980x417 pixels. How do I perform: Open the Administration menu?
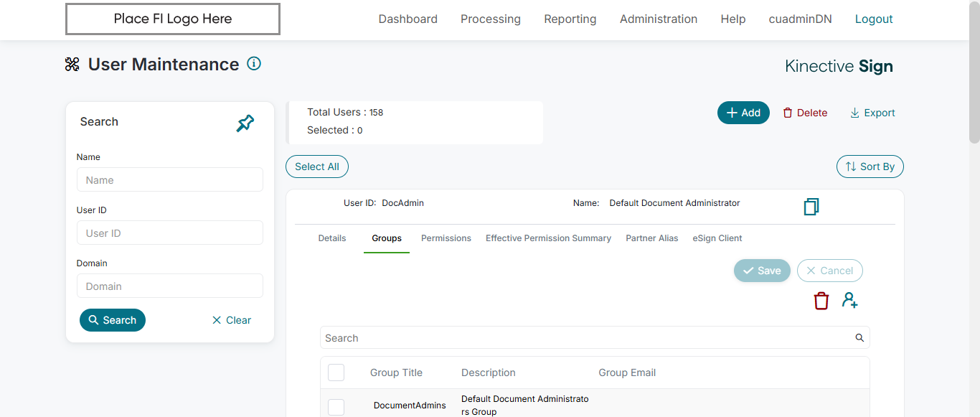point(659,19)
